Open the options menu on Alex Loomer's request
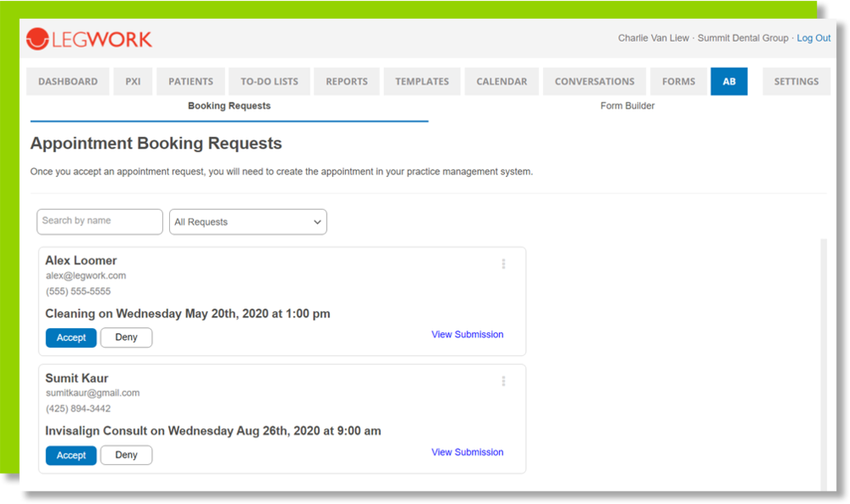 pyautogui.click(x=503, y=263)
